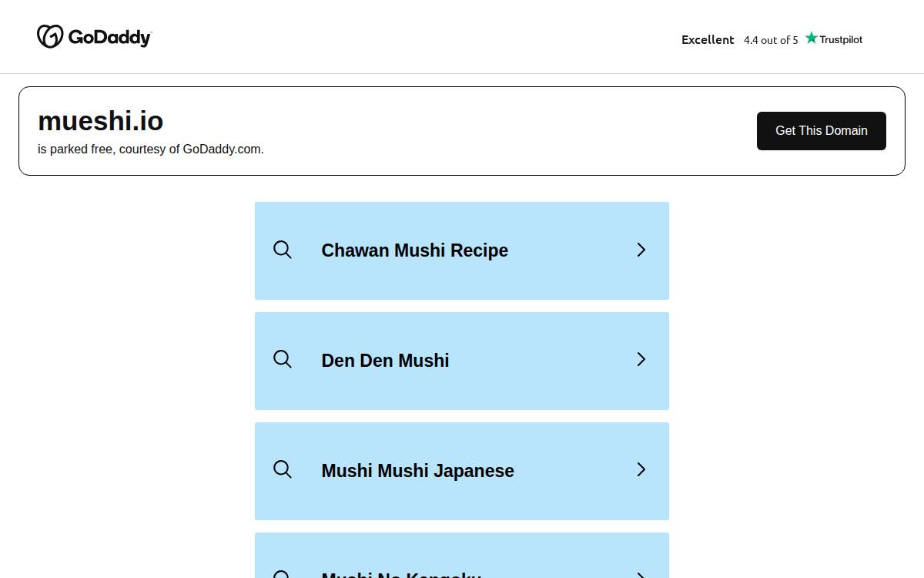Viewport: 924px width, 578px height.
Task: Click the Get This Domain button
Action: [x=821, y=131]
